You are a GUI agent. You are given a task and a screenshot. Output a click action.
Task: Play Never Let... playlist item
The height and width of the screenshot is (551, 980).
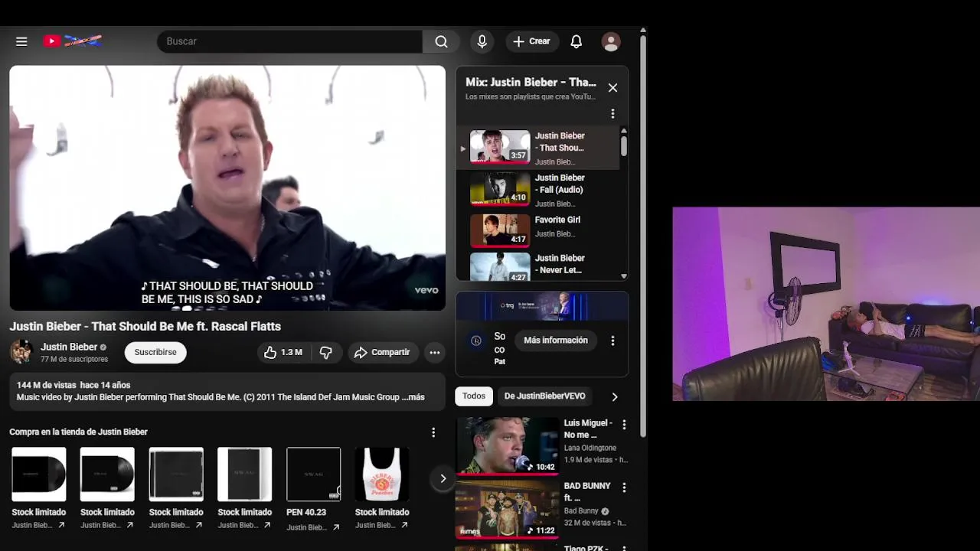point(537,266)
